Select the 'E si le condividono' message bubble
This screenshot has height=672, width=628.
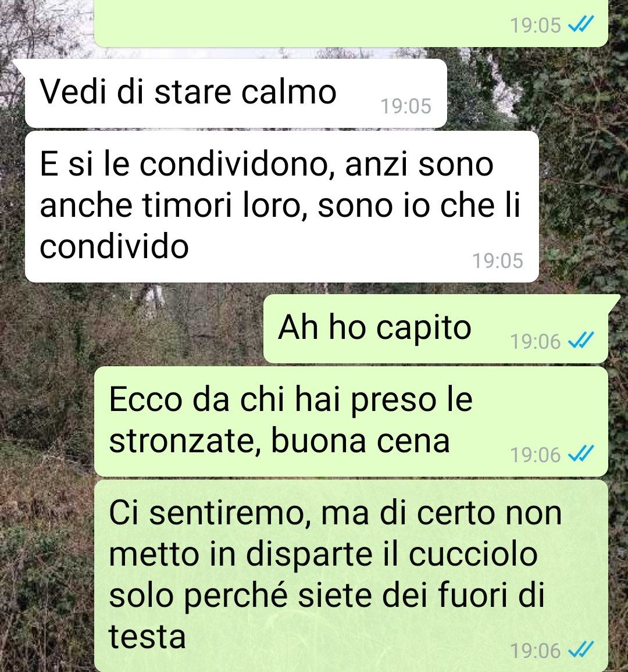(x=281, y=206)
